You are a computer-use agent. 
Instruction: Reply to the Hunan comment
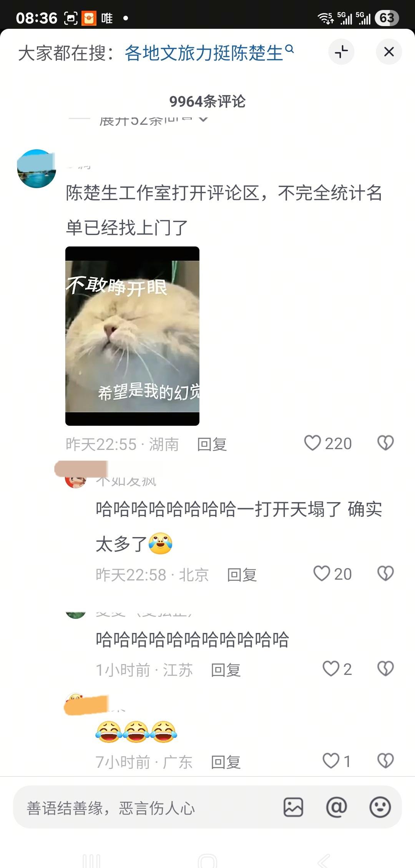click(x=212, y=444)
